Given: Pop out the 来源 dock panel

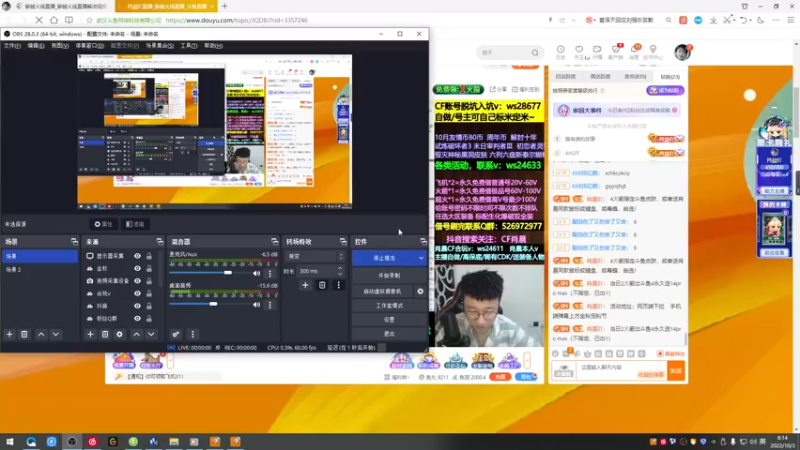Looking at the screenshot, I should pyautogui.click(x=160, y=241).
